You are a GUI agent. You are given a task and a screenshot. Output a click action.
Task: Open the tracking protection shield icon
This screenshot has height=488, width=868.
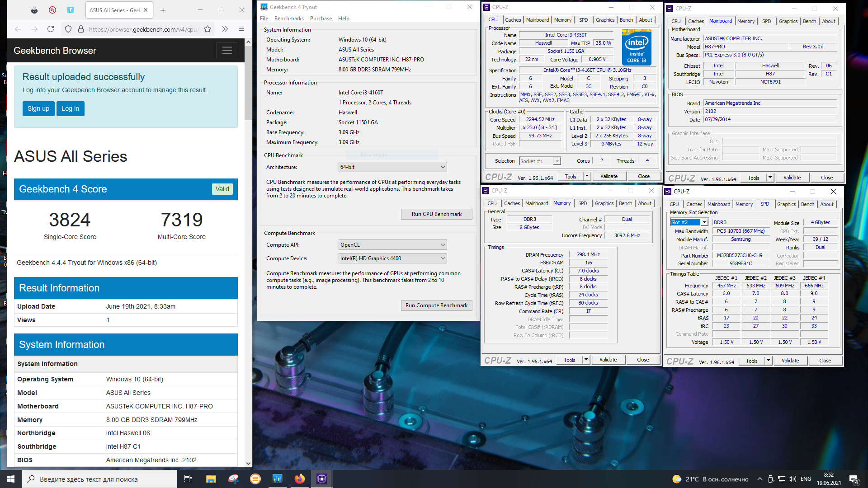click(x=68, y=29)
